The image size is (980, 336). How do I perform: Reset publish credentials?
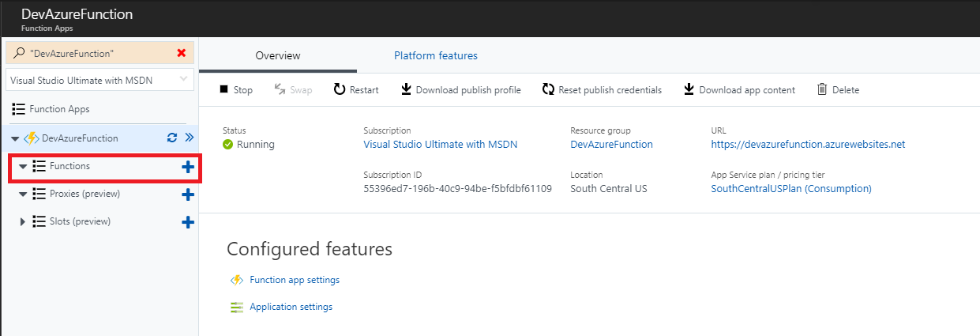602,90
